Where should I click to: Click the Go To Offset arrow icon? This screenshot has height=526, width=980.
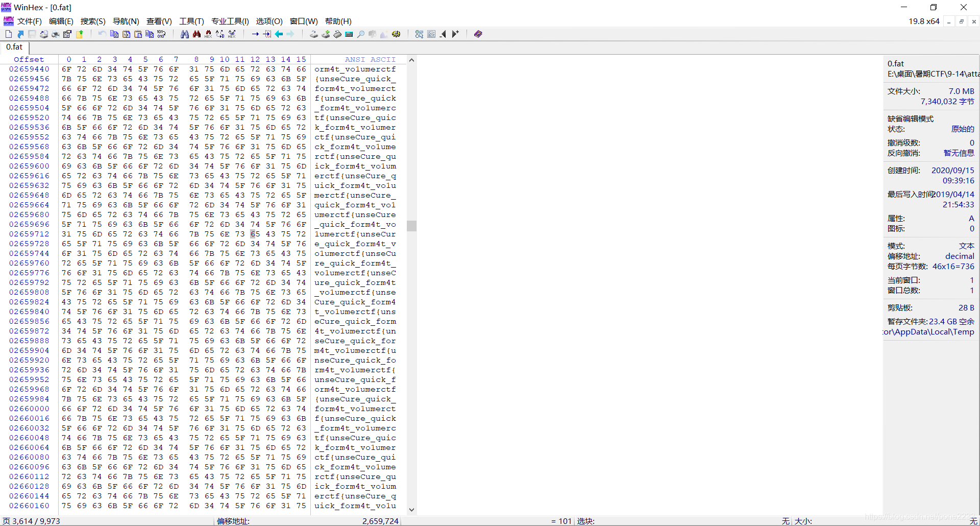click(x=255, y=34)
